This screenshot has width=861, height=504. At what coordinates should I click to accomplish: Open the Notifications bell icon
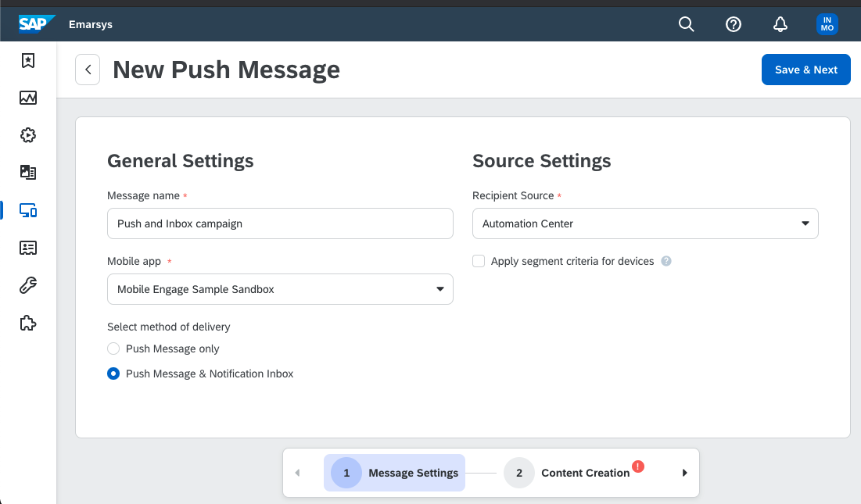tap(780, 24)
